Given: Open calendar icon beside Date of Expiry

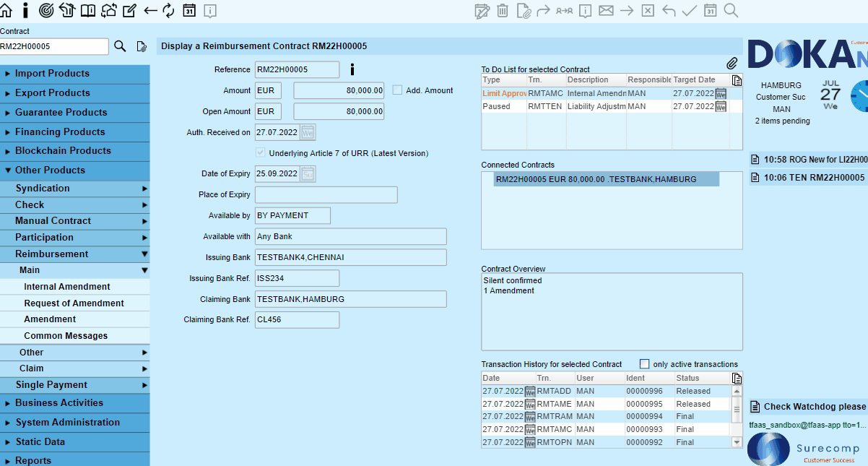Looking at the screenshot, I should 308,173.
